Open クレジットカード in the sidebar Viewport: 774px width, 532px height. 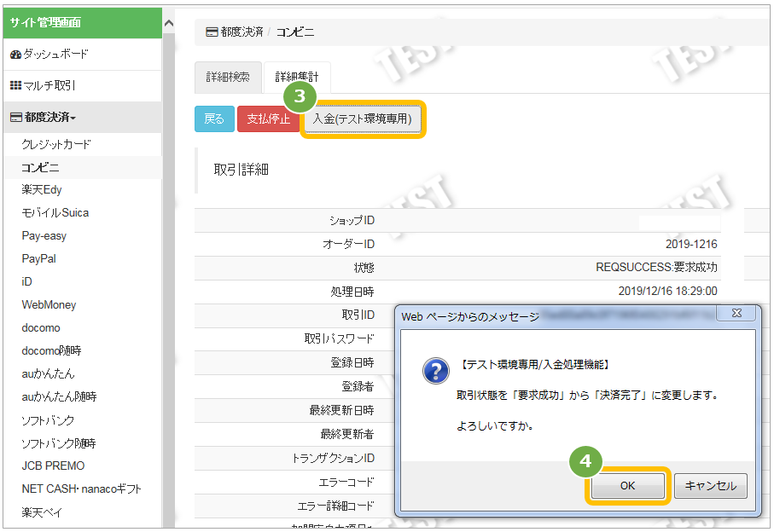point(56,144)
